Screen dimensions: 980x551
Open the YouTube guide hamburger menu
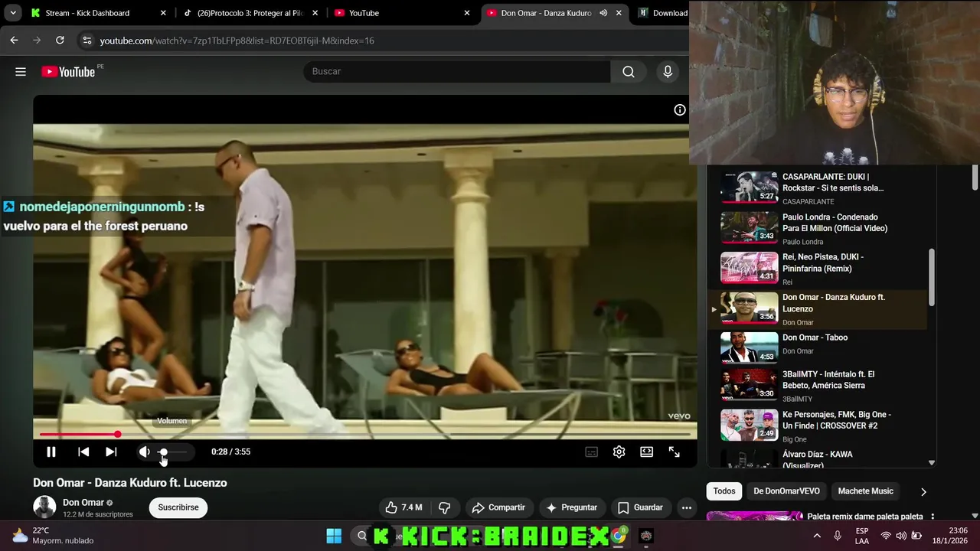tap(21, 71)
